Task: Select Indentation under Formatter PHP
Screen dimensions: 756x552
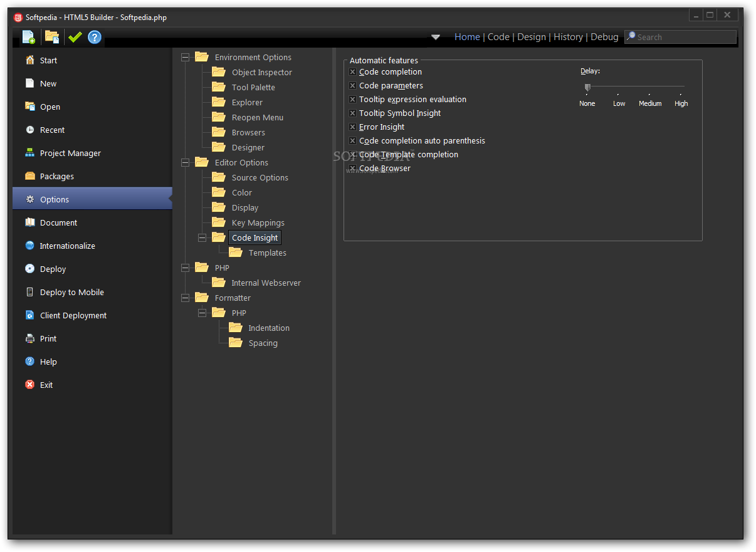Action: pos(269,328)
